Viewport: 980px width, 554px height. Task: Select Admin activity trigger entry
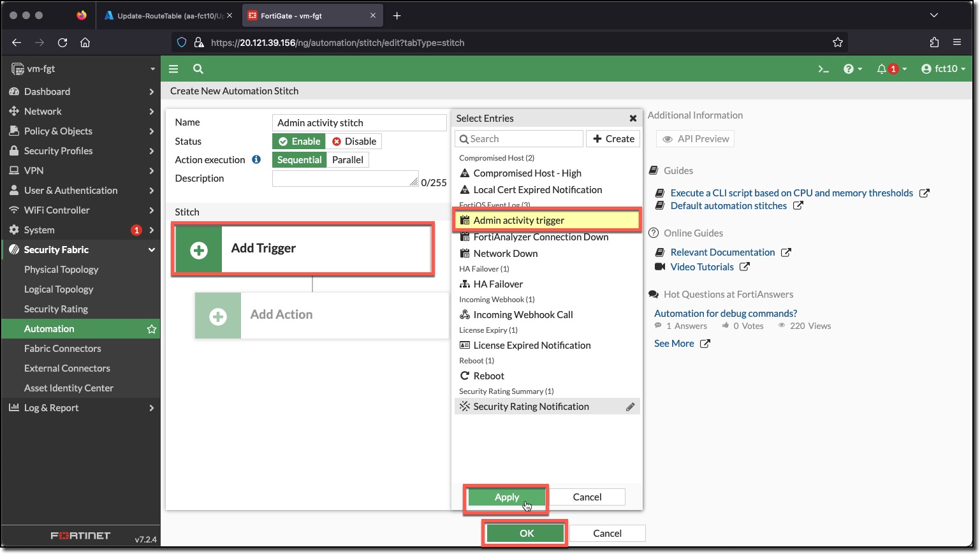point(547,221)
